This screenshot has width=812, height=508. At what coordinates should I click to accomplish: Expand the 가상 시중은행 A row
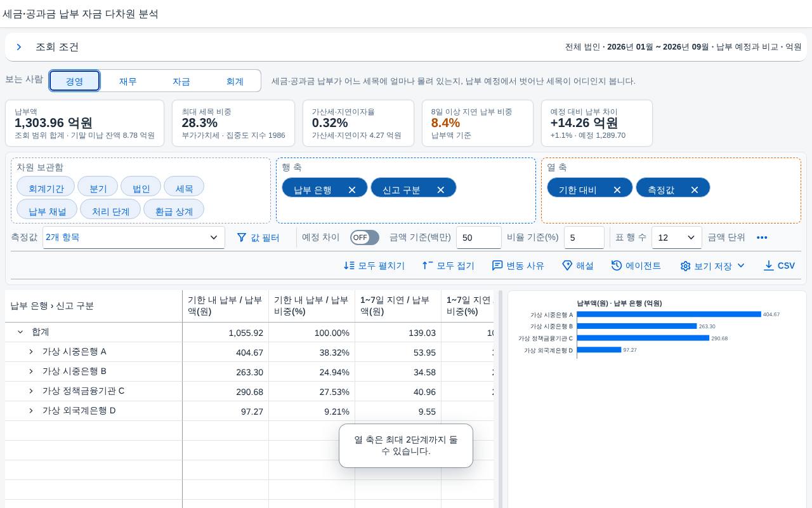[x=31, y=352]
